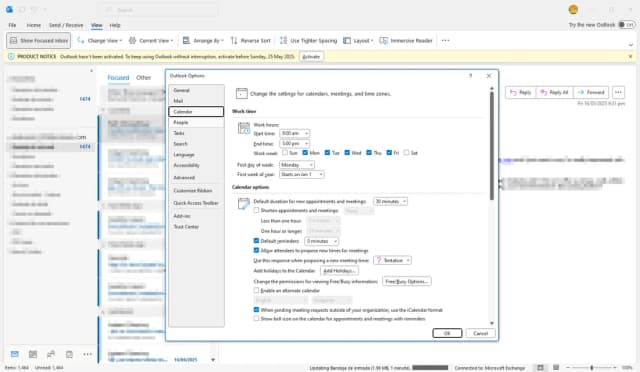Click the Add Holidays button

click(x=340, y=271)
